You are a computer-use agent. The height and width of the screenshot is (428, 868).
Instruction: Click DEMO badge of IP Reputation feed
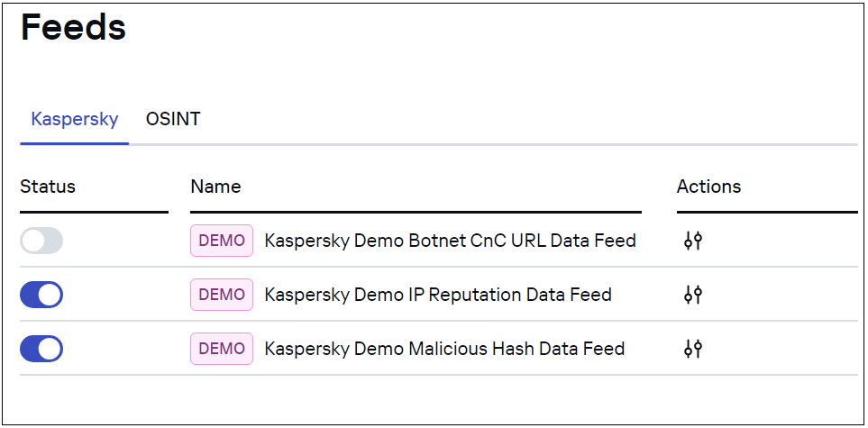pyautogui.click(x=222, y=295)
